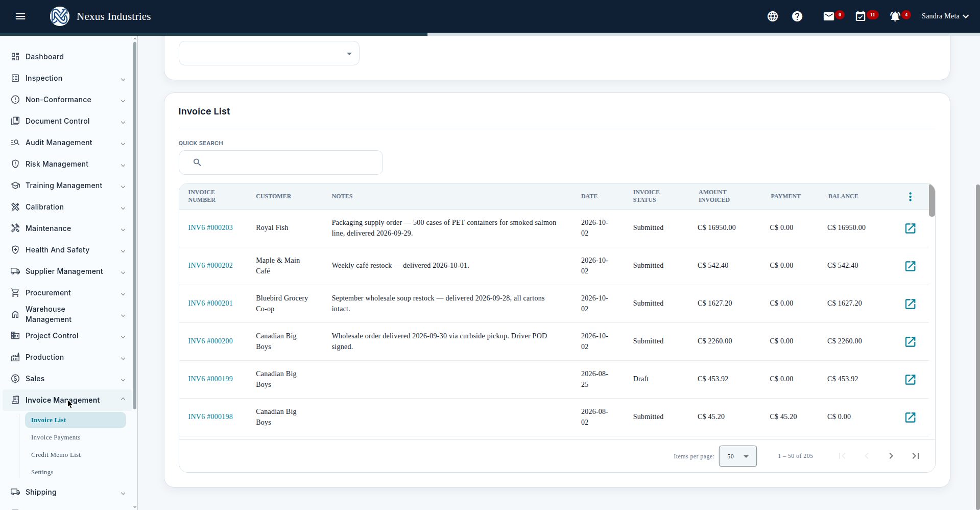The image size is (980, 510).
Task: Open the empty filter dropdown above Invoice List
Action: (269, 53)
